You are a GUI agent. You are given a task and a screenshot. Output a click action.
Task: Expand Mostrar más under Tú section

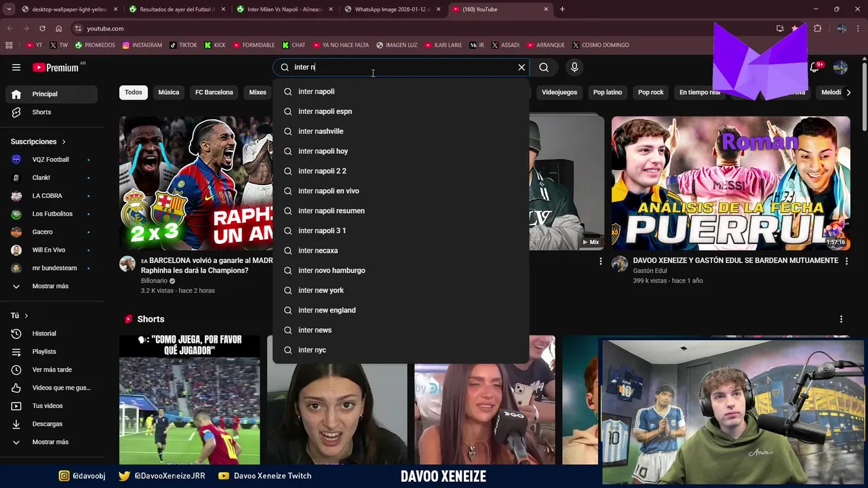52,442
